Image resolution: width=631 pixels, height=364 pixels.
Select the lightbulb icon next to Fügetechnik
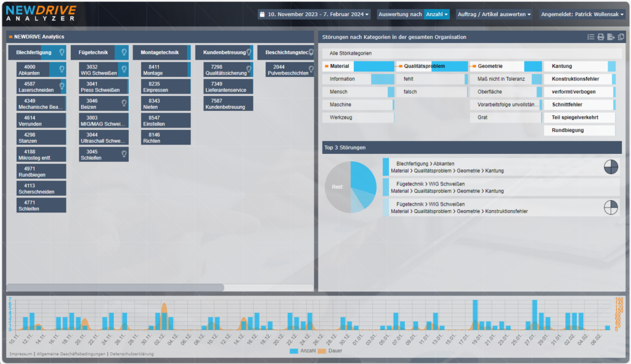(124, 52)
